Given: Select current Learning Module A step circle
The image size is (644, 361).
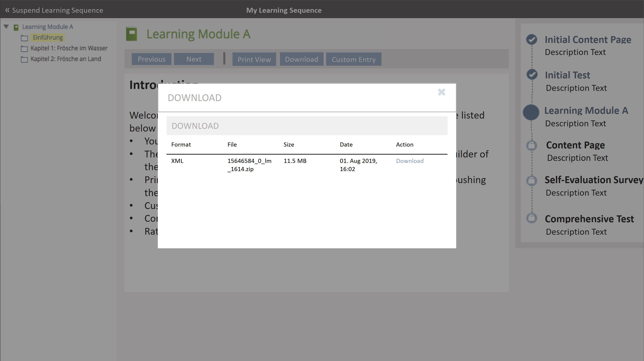Looking at the screenshot, I should point(531,112).
